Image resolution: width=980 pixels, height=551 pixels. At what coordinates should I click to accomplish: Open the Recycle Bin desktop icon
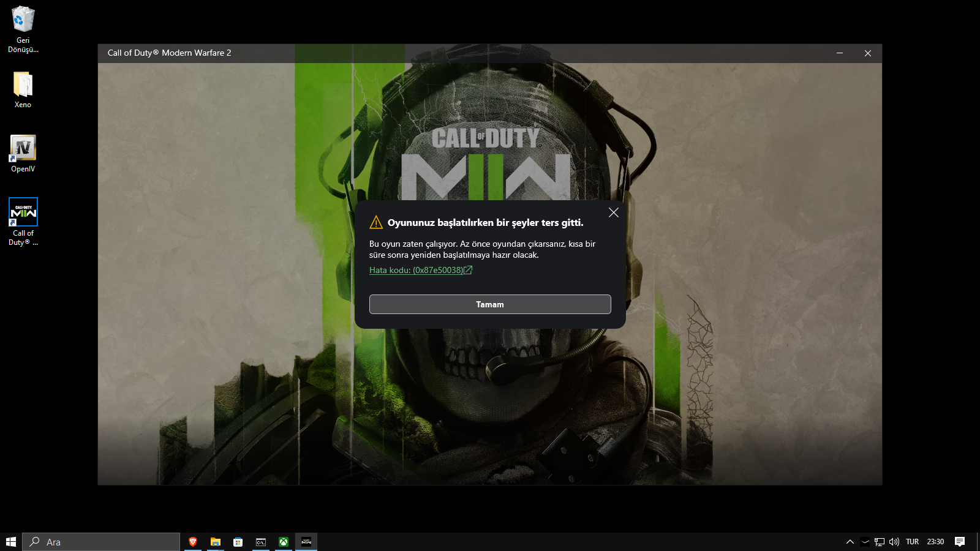tap(23, 29)
